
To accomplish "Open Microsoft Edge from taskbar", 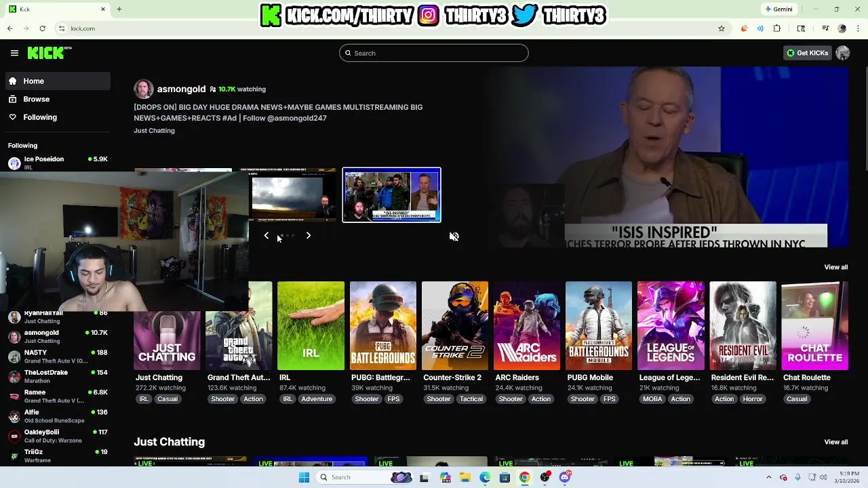I will (485, 477).
